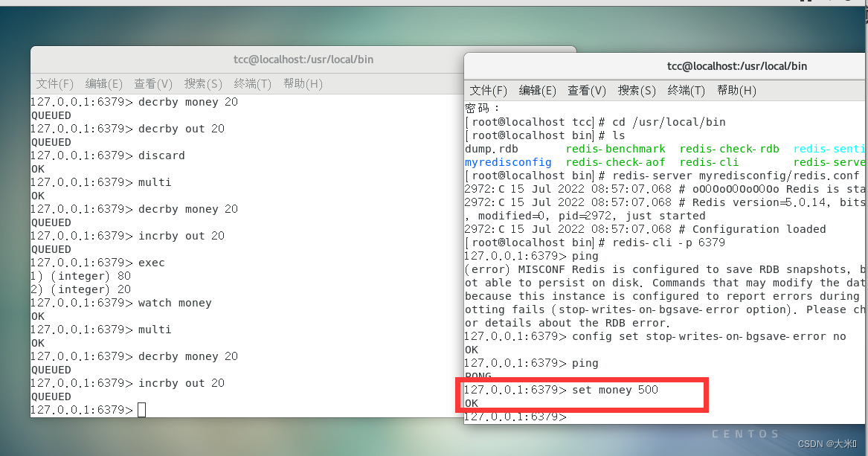This screenshot has width=868, height=456.
Task: Open 文件(F) menu in left terminal
Action: 55,83
